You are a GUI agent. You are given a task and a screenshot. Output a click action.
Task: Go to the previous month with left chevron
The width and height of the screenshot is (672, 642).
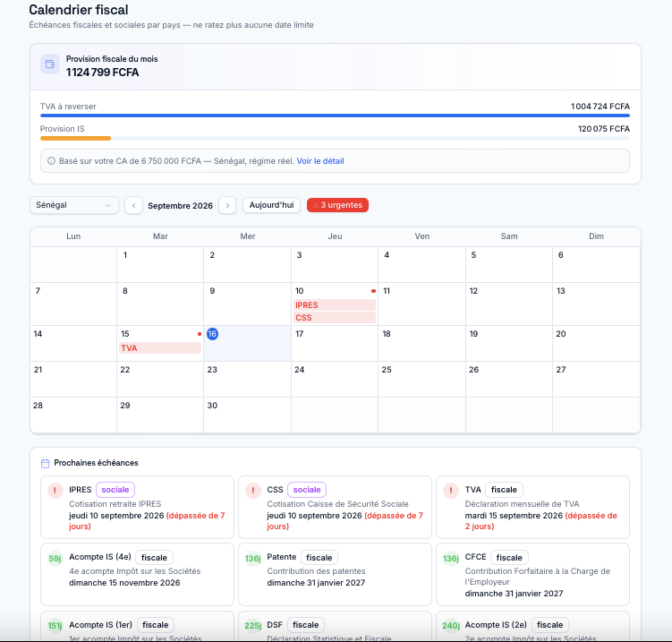point(133,205)
